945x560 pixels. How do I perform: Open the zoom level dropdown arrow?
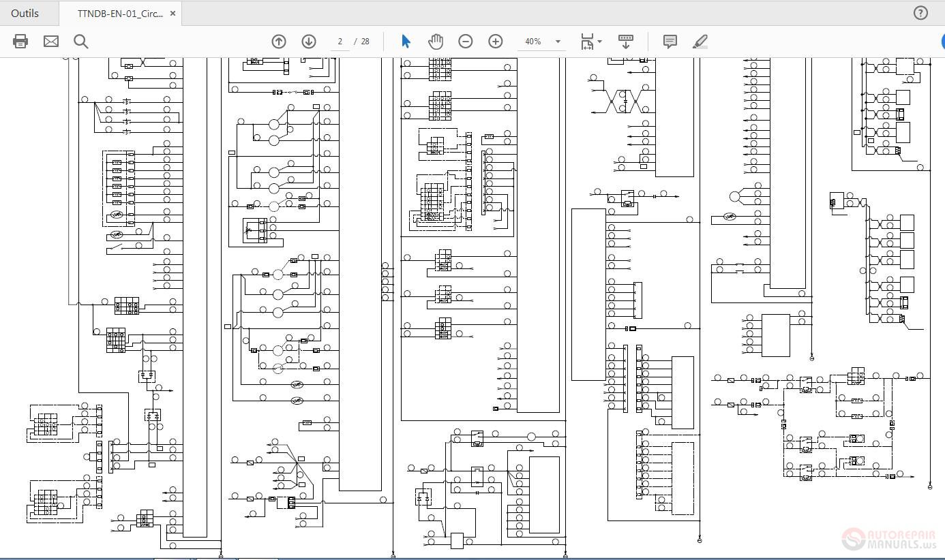pos(558,42)
